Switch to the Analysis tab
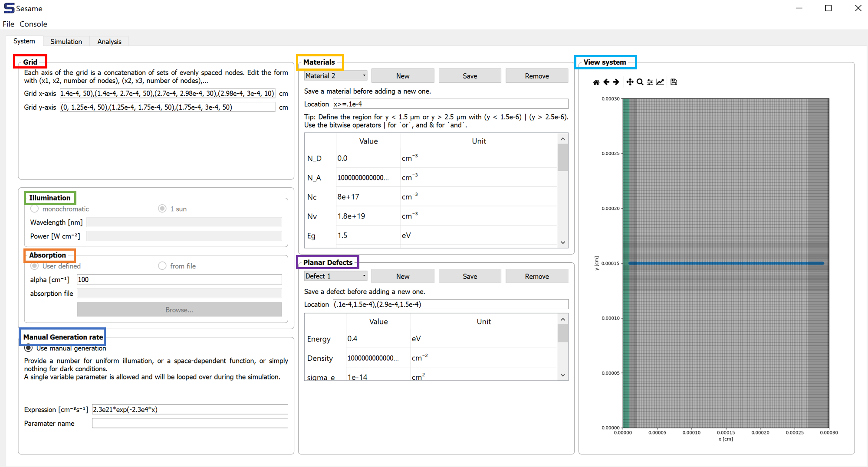 coord(109,41)
